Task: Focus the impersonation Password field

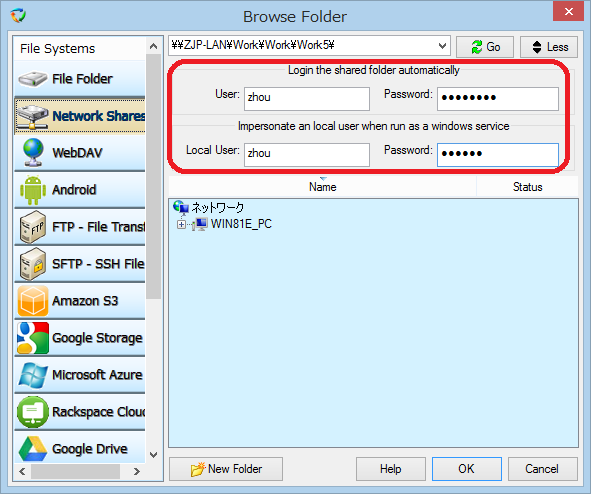Action: (x=498, y=154)
